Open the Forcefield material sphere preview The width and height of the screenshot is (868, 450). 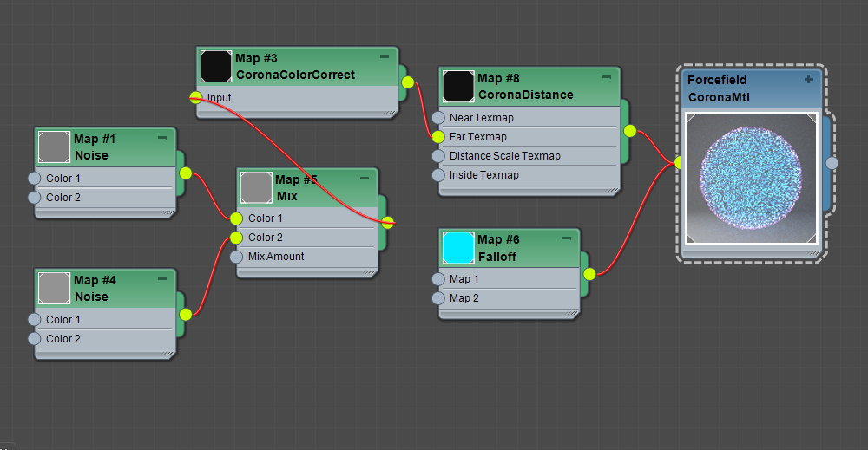point(751,178)
